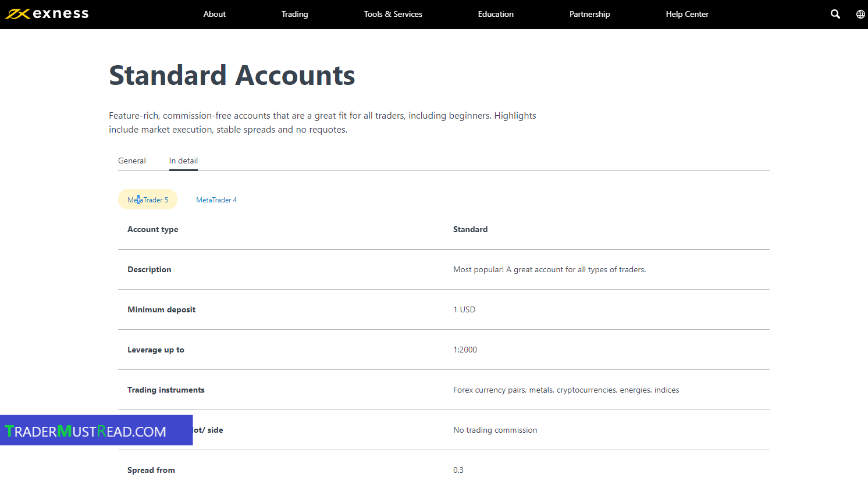The image size is (868, 488).
Task: Select the In detail tab
Action: (183, 161)
